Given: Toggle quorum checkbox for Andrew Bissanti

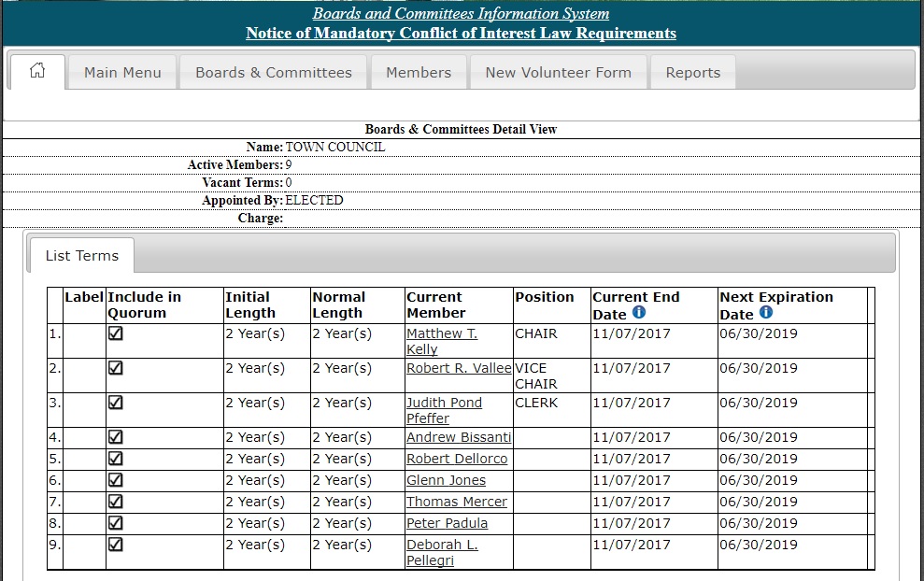Looking at the screenshot, I should 116,437.
